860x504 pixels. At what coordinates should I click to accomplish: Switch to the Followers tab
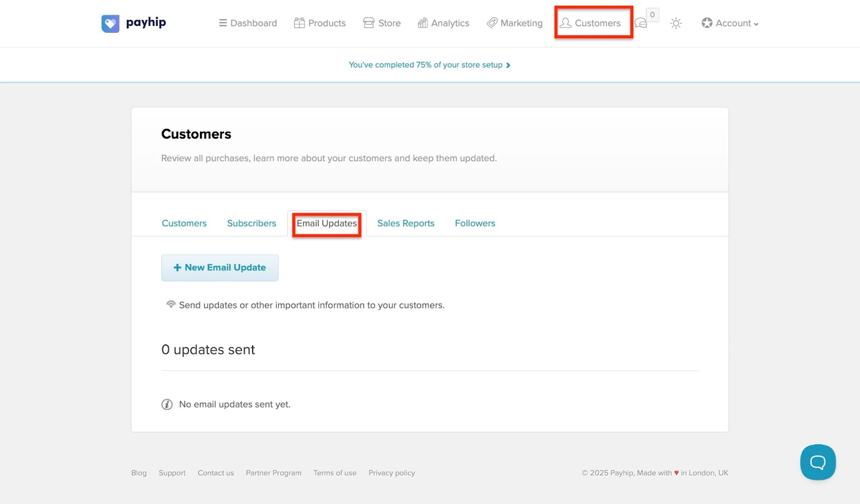[x=475, y=223]
